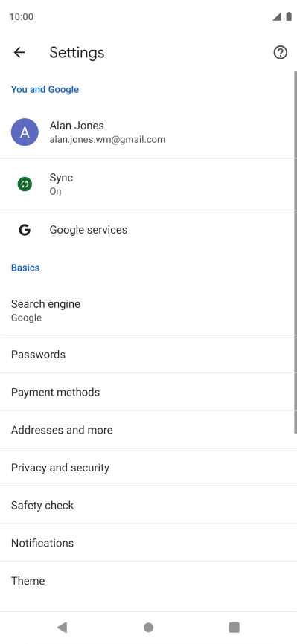
Task: Open Safety check
Action: 149,505
